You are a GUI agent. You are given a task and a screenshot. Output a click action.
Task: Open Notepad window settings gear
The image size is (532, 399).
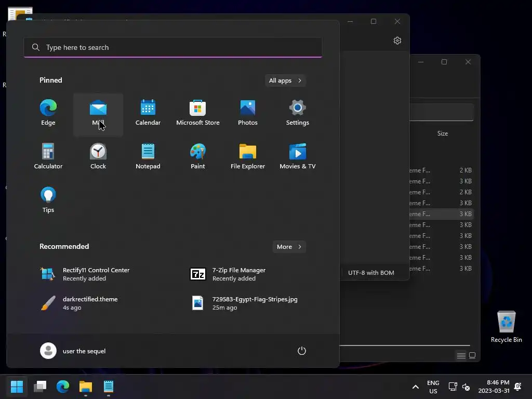coord(397,41)
